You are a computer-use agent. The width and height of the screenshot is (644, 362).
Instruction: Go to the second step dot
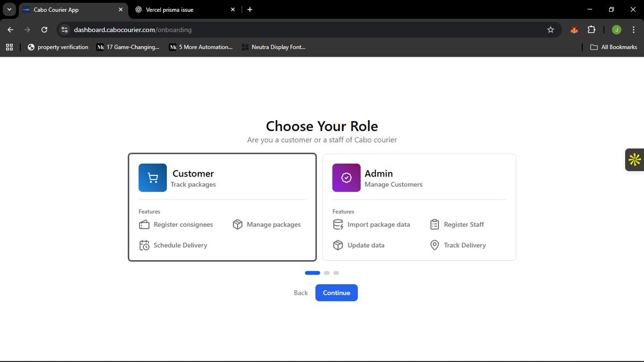click(327, 273)
